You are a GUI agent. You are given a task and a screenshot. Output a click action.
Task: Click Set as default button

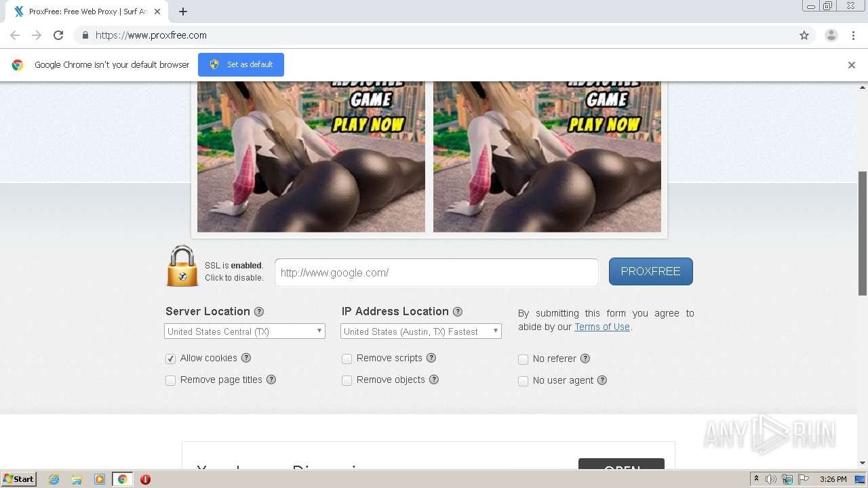241,64
